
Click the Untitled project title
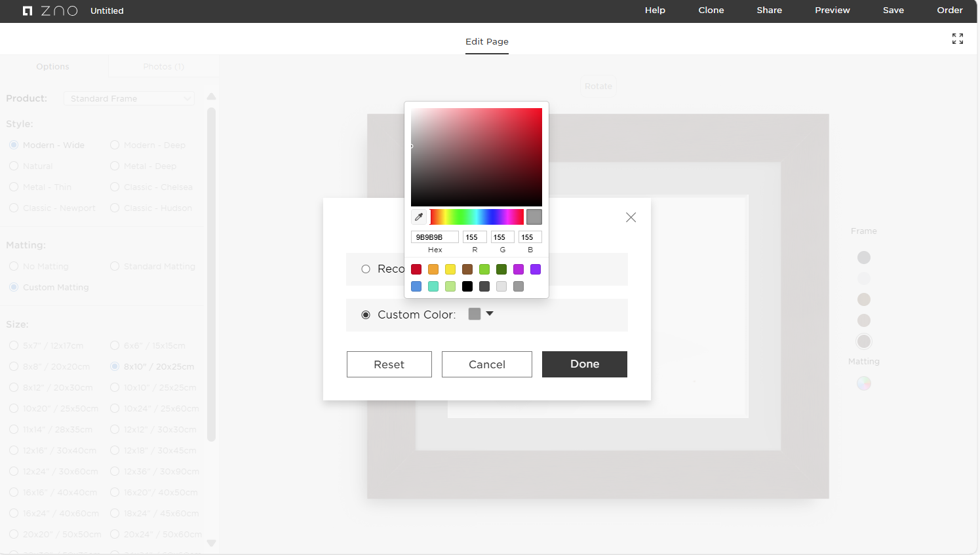point(107,11)
